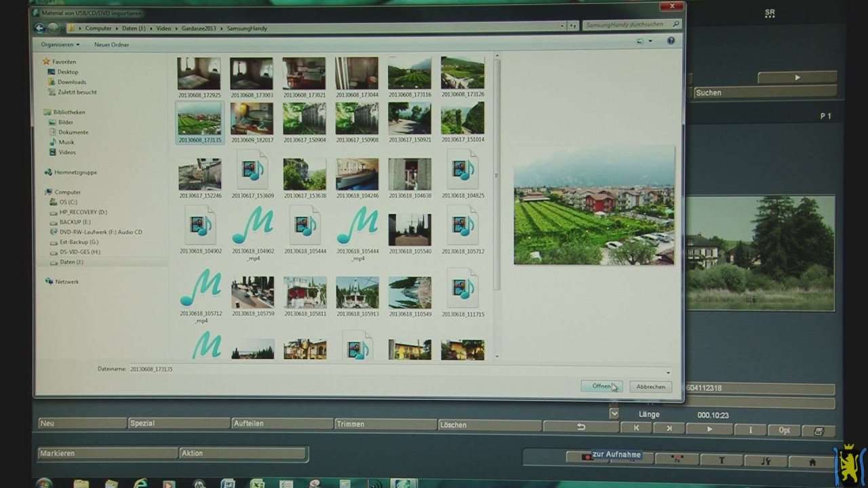Open the titling T button
Screen dimensions: 868x488
(x=722, y=461)
